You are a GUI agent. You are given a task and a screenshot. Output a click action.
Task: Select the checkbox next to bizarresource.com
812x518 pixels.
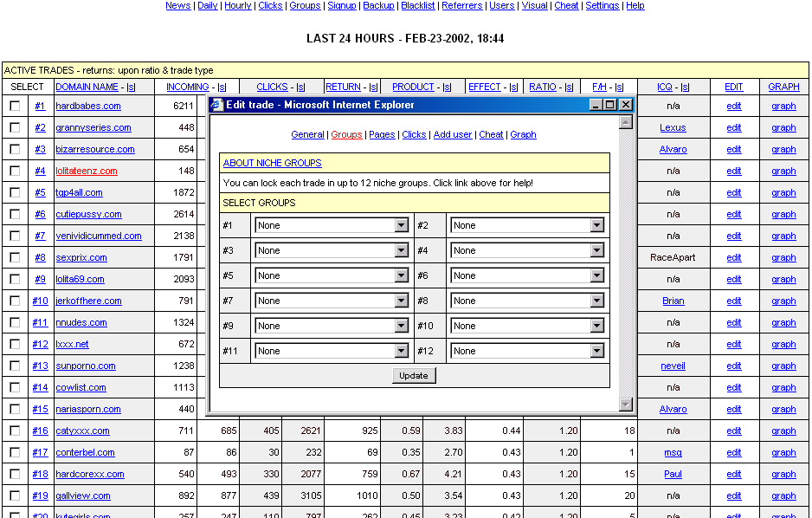[15, 149]
